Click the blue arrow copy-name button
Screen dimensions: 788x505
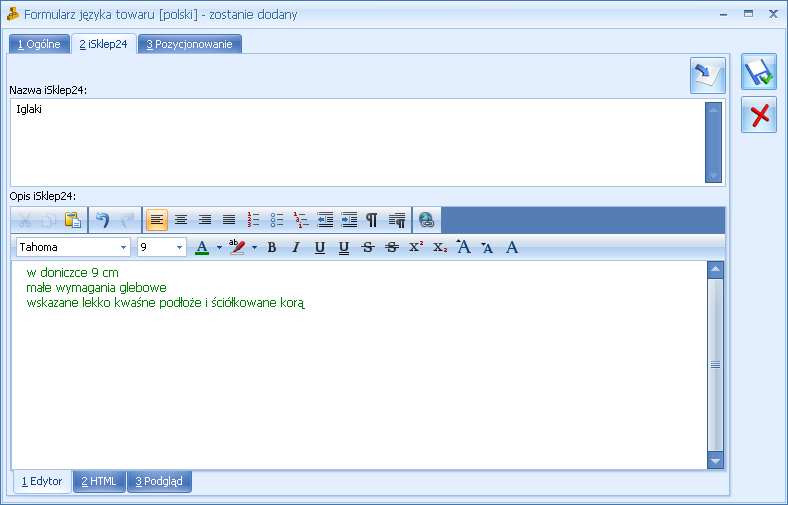coord(708,75)
